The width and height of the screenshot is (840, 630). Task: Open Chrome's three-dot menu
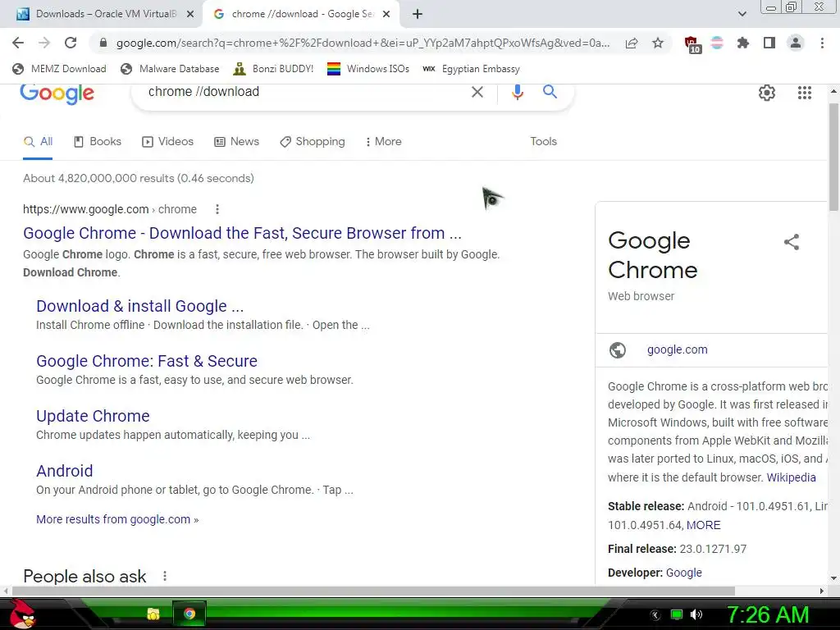(x=822, y=43)
